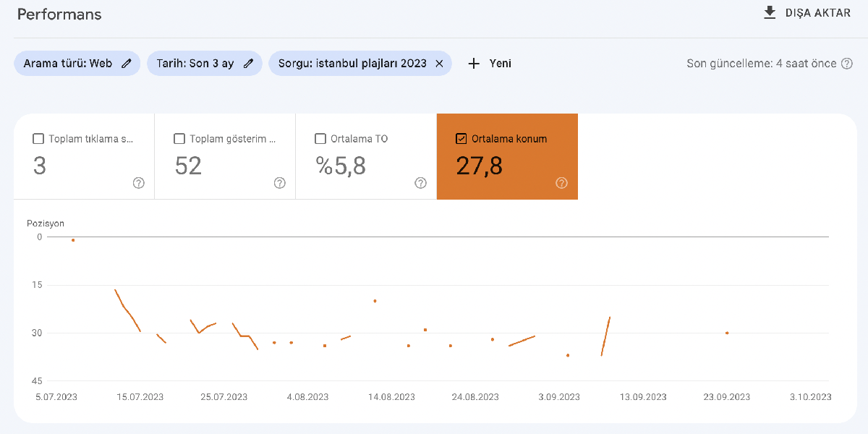Click the Yeni filter button

(500, 64)
